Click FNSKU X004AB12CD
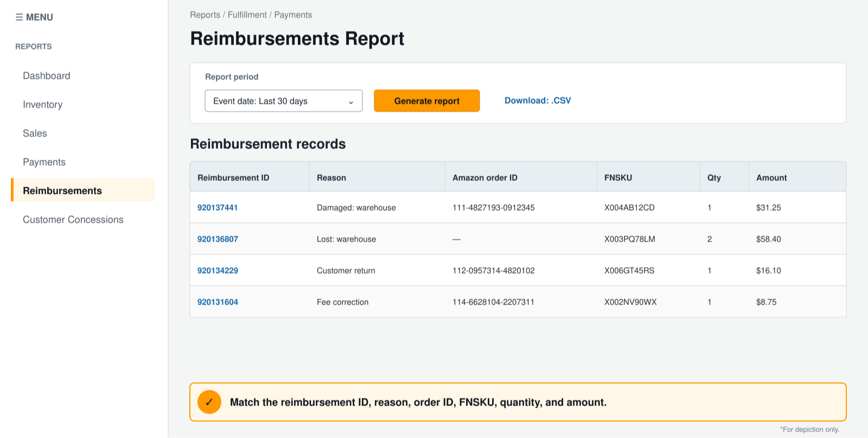Image resolution: width=868 pixels, height=438 pixels. click(629, 207)
